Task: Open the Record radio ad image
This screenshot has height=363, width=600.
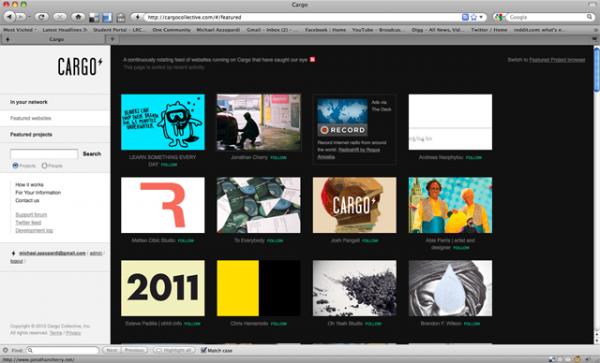Action: (x=342, y=117)
